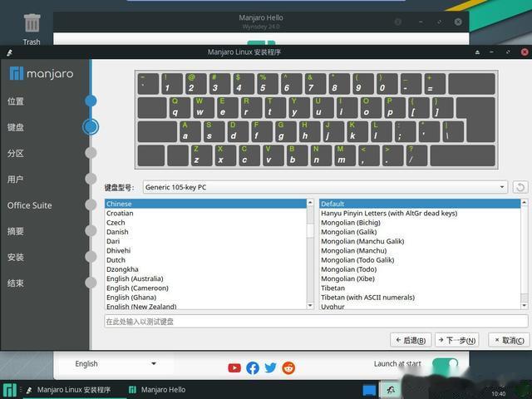The image size is (532, 399).
Task: Go to 摘要 step in sidebar
Action: coord(16,231)
